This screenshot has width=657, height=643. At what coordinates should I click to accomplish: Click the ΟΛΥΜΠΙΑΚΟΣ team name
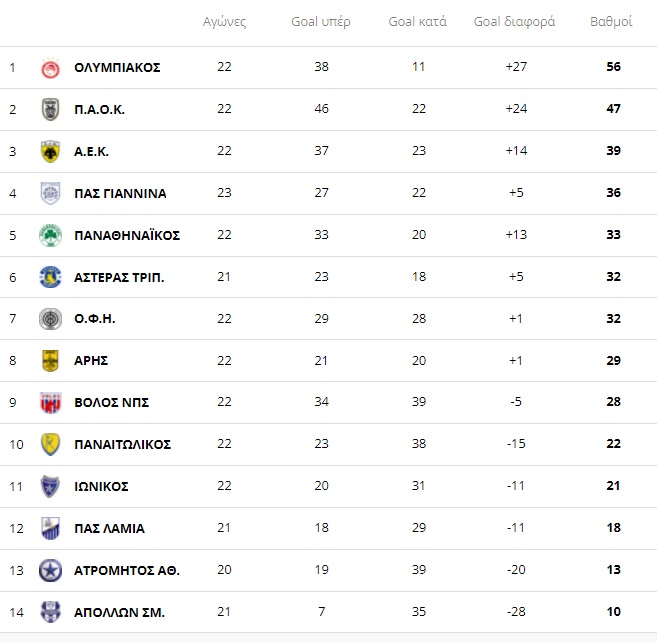tap(117, 67)
